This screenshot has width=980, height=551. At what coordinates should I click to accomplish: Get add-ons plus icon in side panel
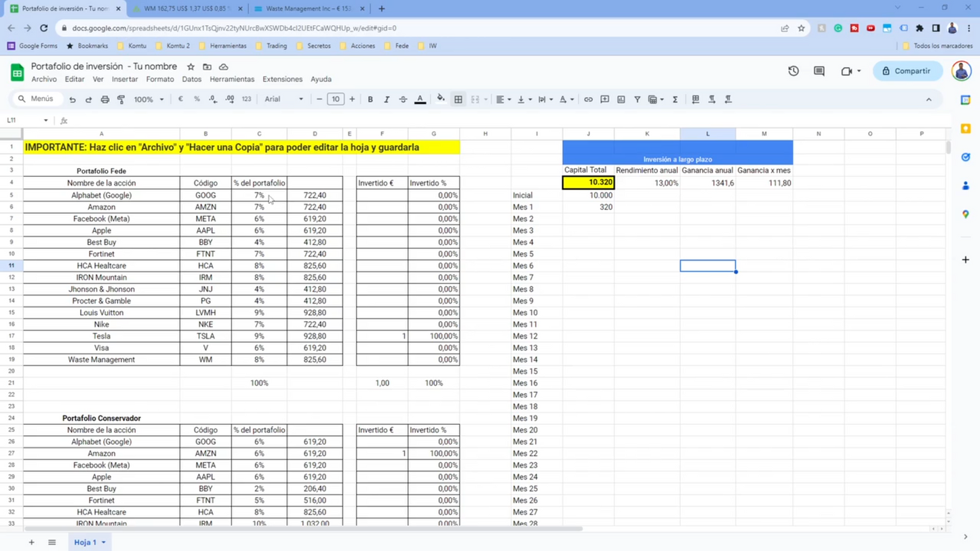pos(966,260)
